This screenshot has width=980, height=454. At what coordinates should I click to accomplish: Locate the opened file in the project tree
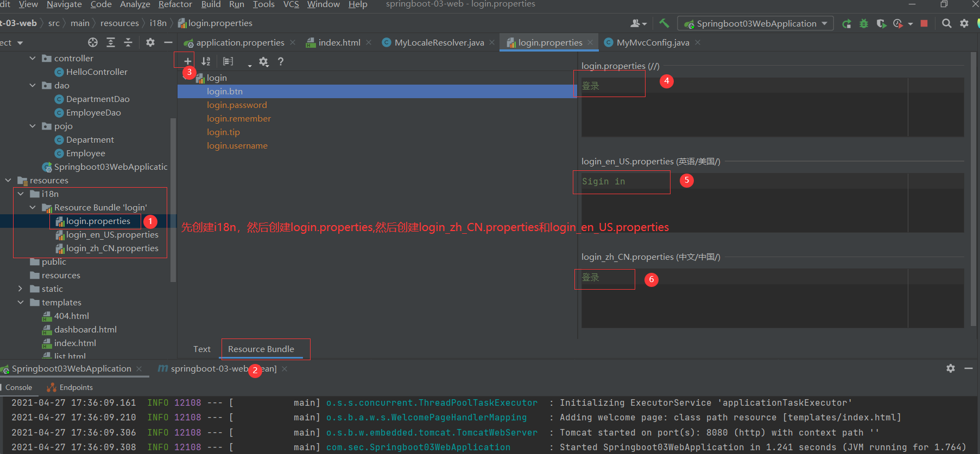point(93,42)
